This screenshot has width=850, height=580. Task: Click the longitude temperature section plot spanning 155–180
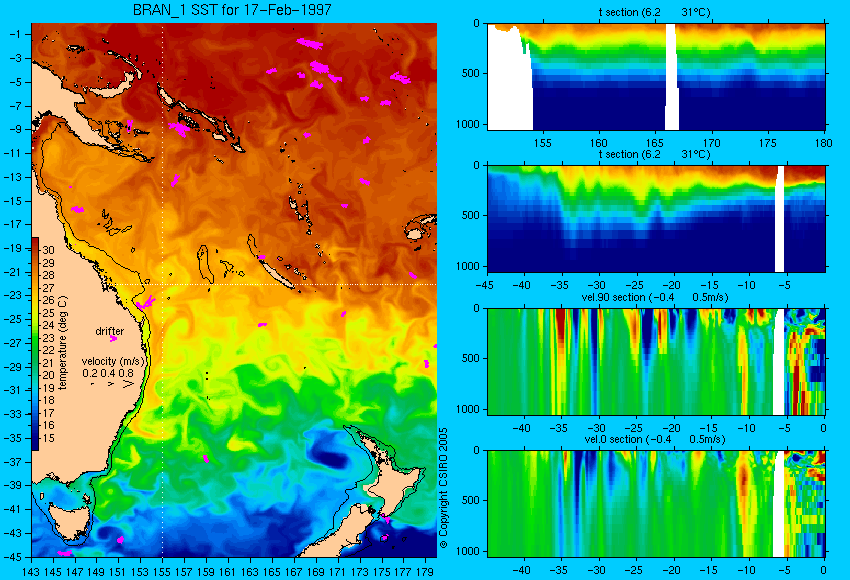[656, 77]
